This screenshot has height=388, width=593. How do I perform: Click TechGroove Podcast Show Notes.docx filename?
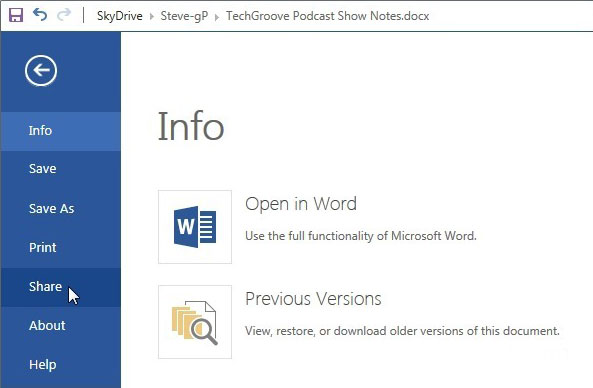328,16
